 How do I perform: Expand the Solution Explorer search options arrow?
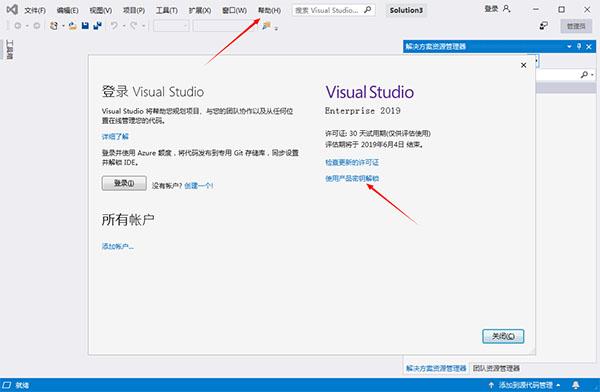click(x=592, y=75)
